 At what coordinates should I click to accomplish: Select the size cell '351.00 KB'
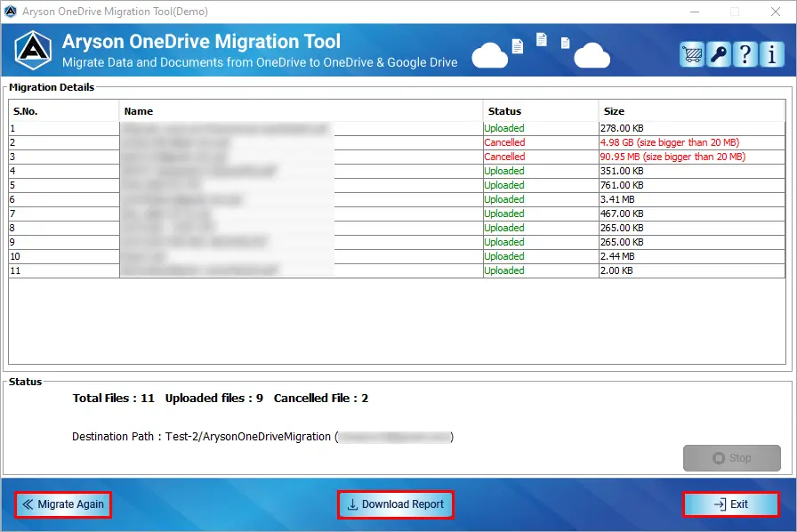(x=692, y=171)
